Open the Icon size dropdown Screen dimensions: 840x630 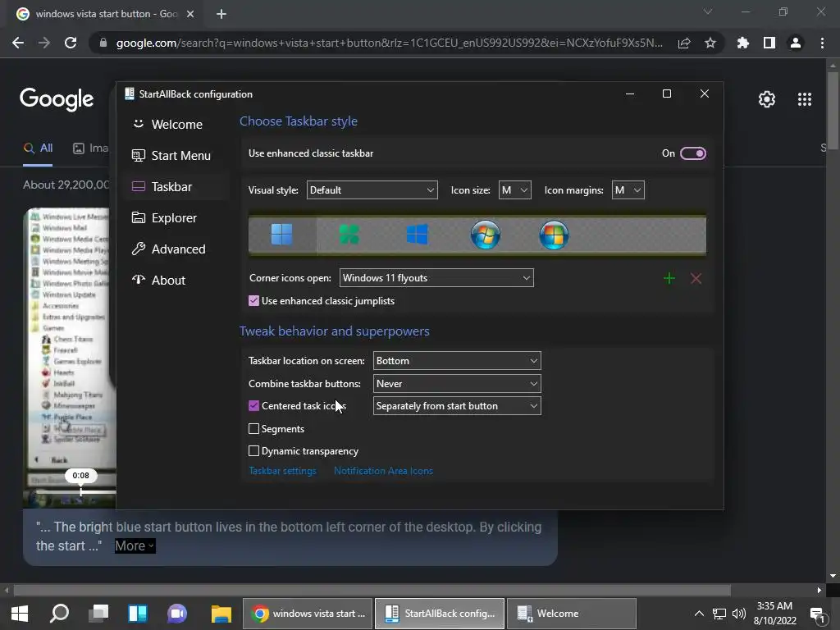click(515, 190)
